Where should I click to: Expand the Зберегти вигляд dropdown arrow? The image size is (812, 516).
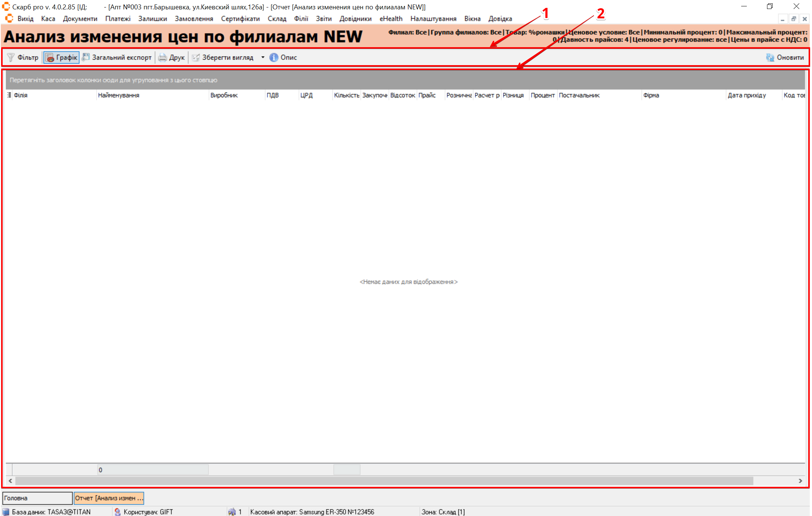point(263,57)
